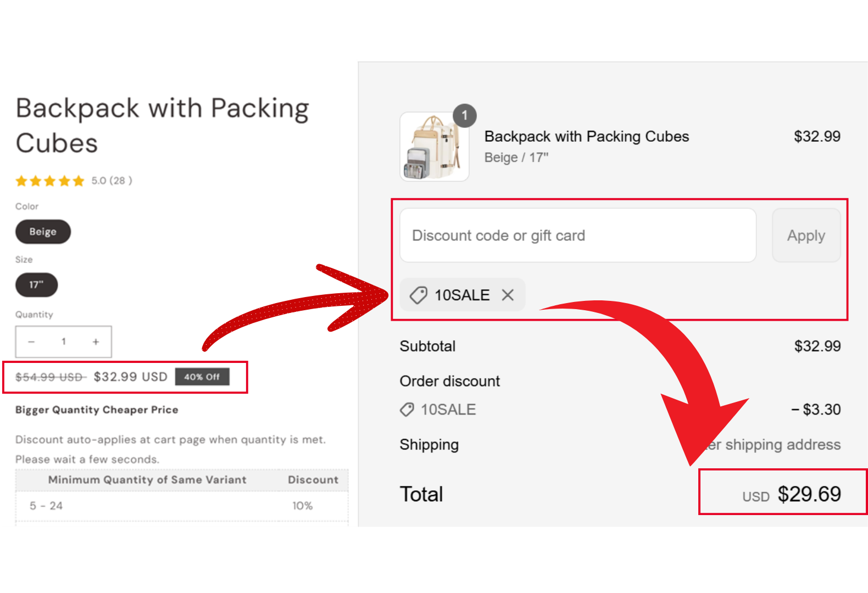Viewport: 868px width, 593px height.
Task: Click the 5 - 24 quantity discount row
Action: click(x=182, y=506)
